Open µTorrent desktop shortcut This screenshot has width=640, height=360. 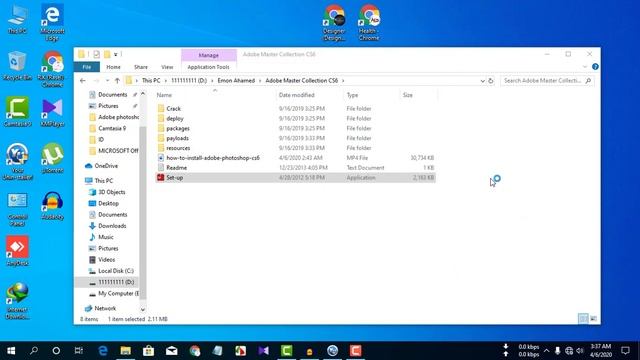click(52, 158)
